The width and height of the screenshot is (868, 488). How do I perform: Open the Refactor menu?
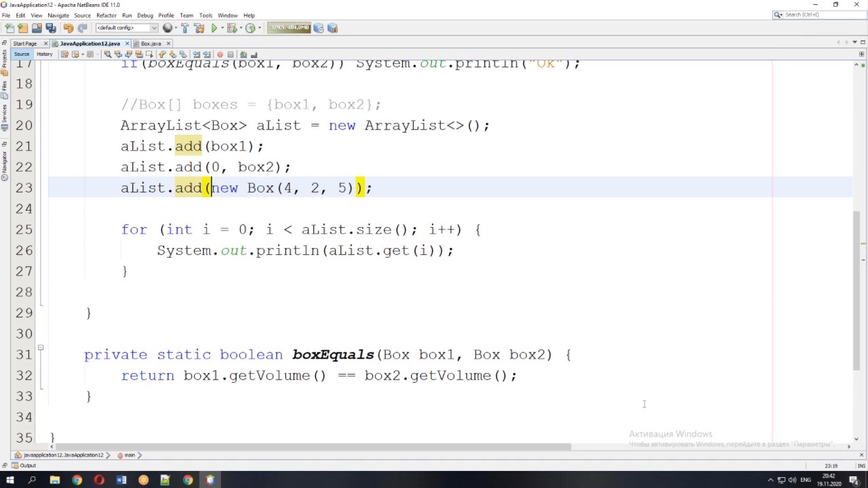click(106, 15)
